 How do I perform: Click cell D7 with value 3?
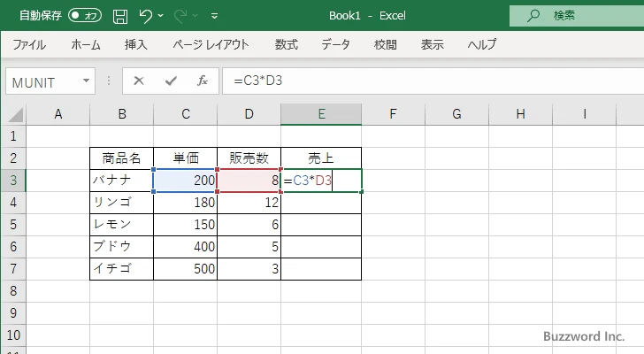(x=249, y=269)
